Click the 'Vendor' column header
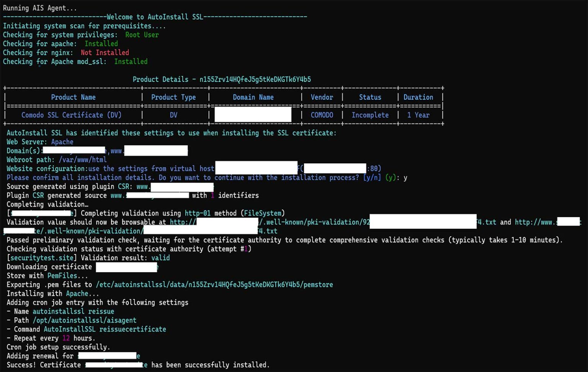 pyautogui.click(x=322, y=97)
